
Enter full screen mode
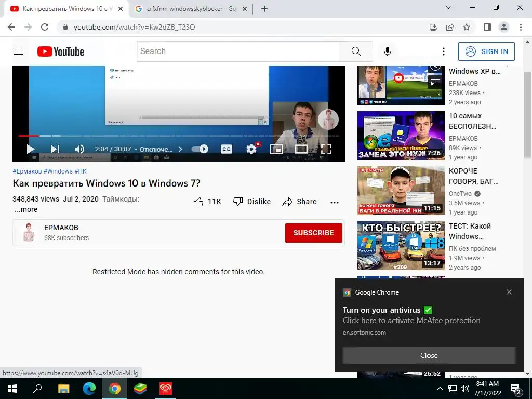point(326,149)
